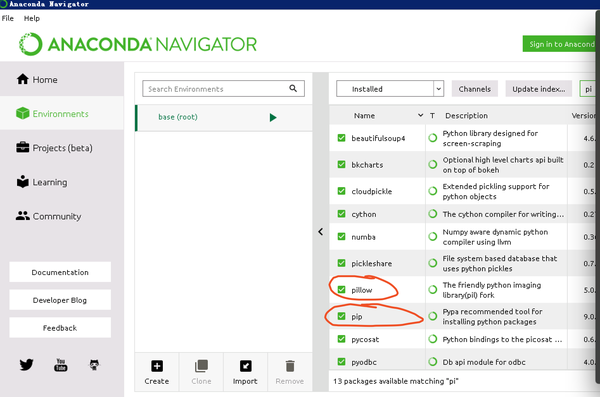Click the Anaconda Navigator logo

138,44
